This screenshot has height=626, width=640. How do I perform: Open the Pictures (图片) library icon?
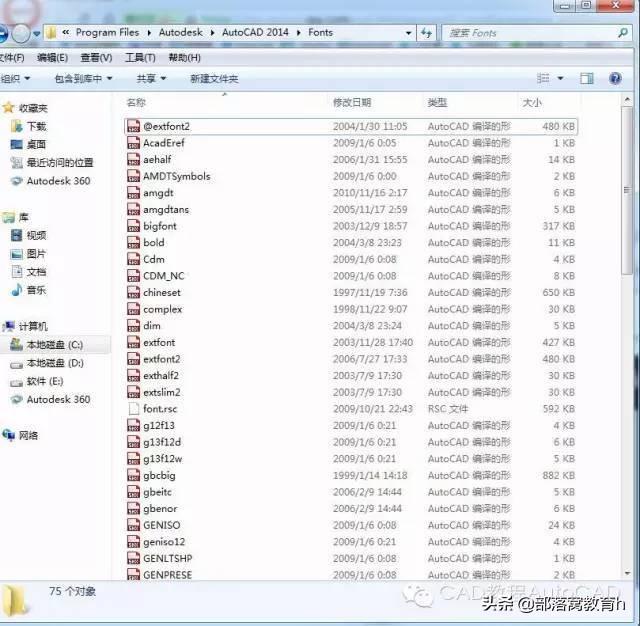tap(16, 254)
